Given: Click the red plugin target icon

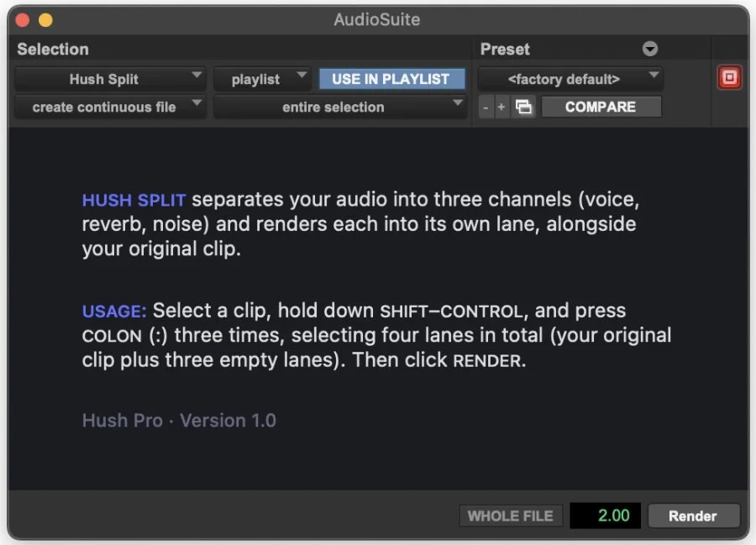Looking at the screenshot, I should [729, 76].
